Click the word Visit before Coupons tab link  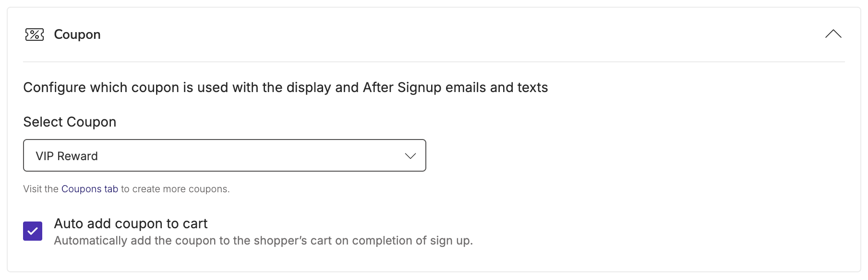click(x=33, y=189)
